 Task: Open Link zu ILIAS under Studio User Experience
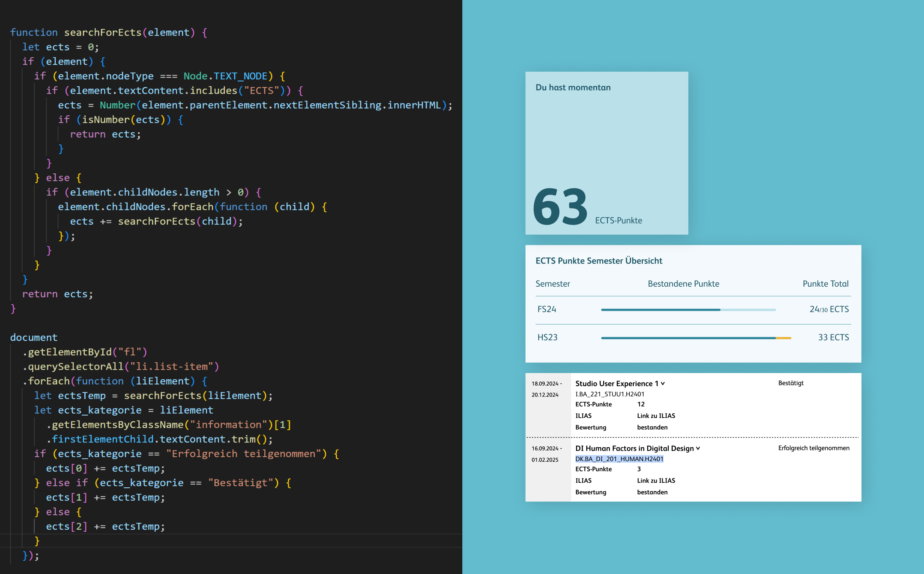pyautogui.click(x=656, y=416)
